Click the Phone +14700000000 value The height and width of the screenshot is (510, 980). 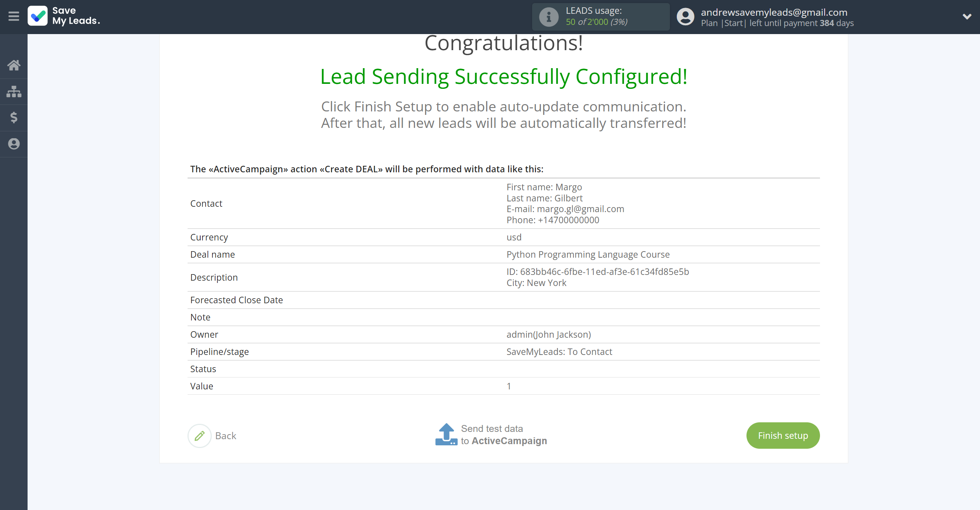click(553, 220)
